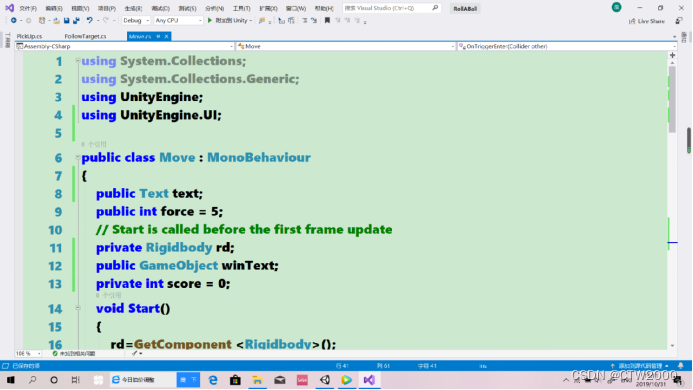Open the File (文件) menu

tap(28, 8)
